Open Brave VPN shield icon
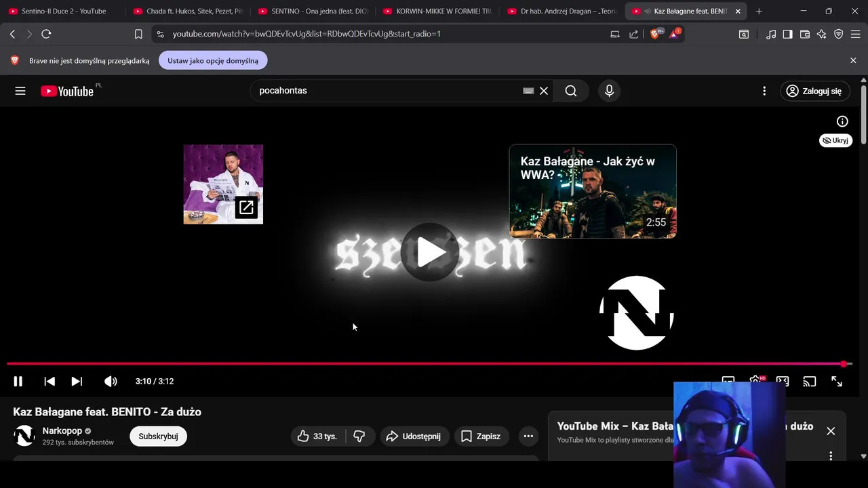This screenshot has height=488, width=868. click(x=839, y=34)
